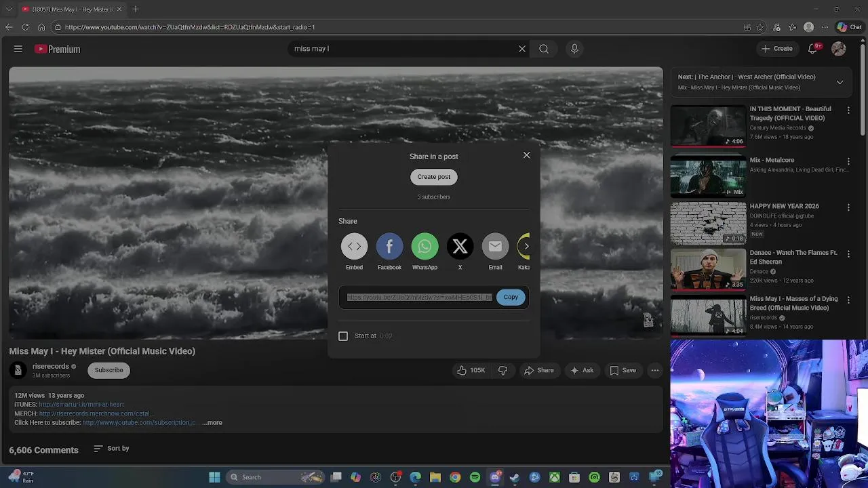868x488 pixels.
Task: Go to YouTube Premium home logo
Action: coord(58,49)
